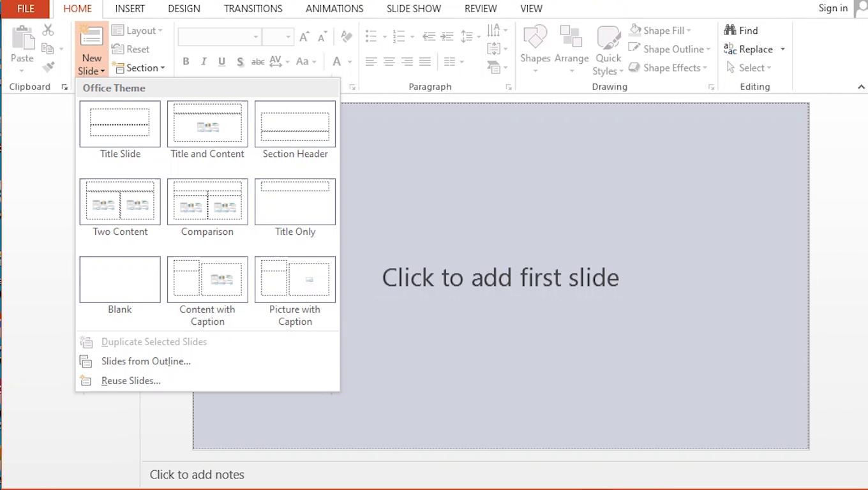
Task: Expand the Shape Fill dropdown
Action: [x=689, y=31]
